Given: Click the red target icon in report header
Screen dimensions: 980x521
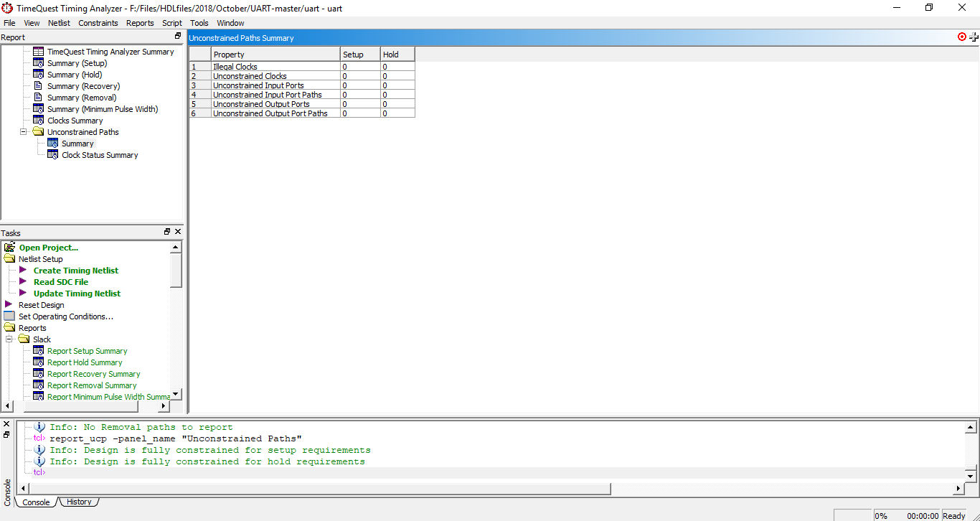Looking at the screenshot, I should pyautogui.click(x=962, y=37).
